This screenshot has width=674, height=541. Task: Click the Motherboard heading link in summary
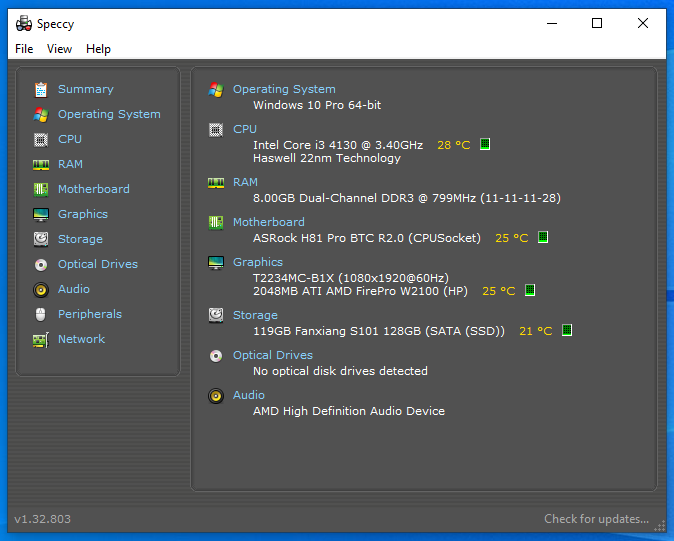[x=269, y=222]
